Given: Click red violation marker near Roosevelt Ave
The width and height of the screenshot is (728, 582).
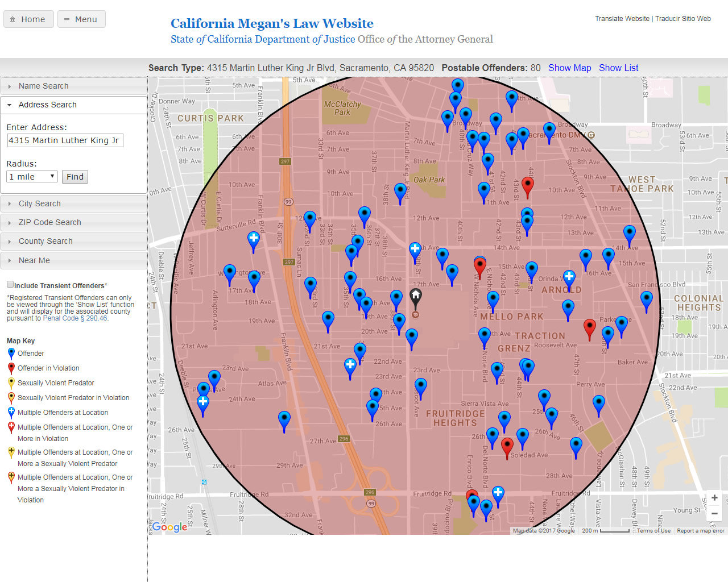Looking at the screenshot, I should pyautogui.click(x=590, y=329).
